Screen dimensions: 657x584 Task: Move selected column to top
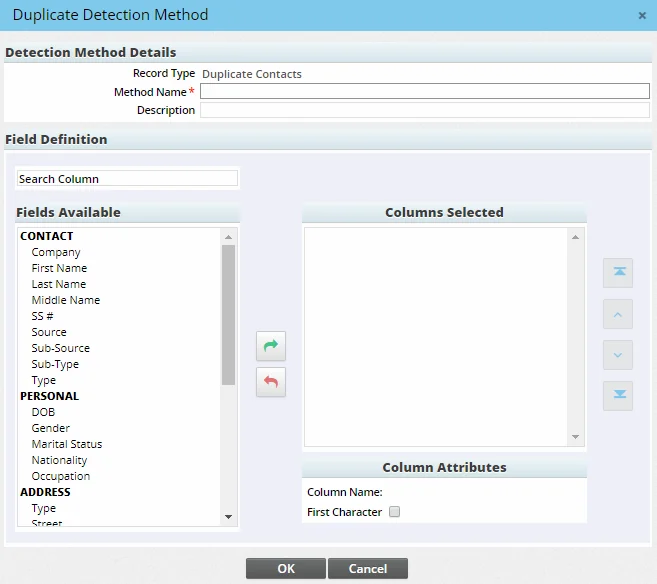[x=618, y=273]
